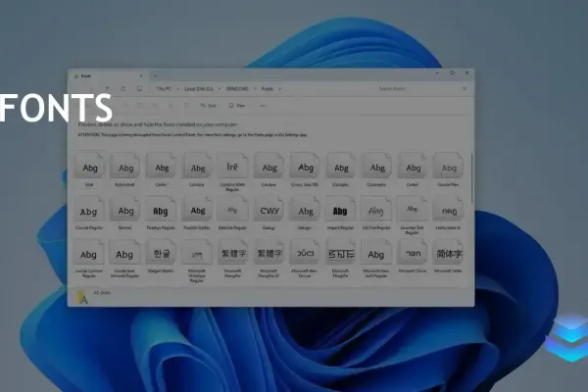The height and width of the screenshot is (392, 588).
Task: Select the Consolas font thumbnail
Action: (x=340, y=166)
